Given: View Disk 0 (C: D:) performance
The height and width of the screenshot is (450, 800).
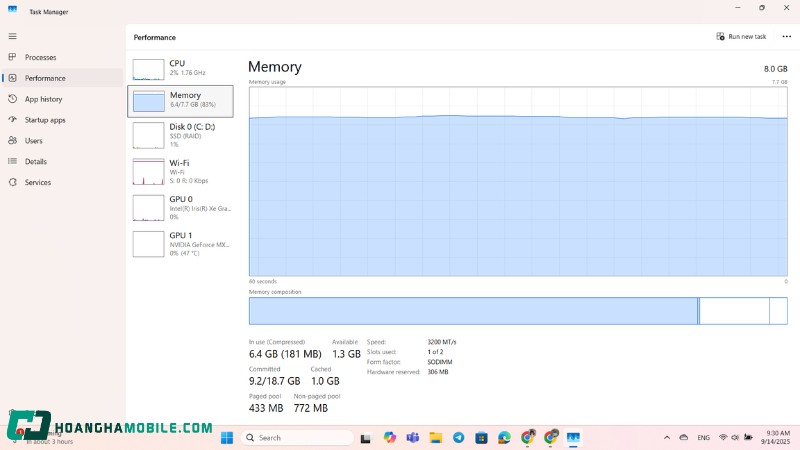Looking at the screenshot, I should pos(180,135).
